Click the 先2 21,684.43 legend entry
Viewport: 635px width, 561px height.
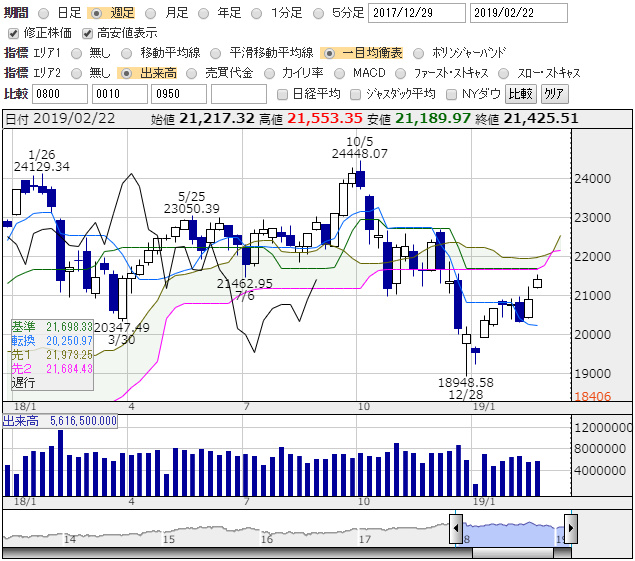pos(52,369)
